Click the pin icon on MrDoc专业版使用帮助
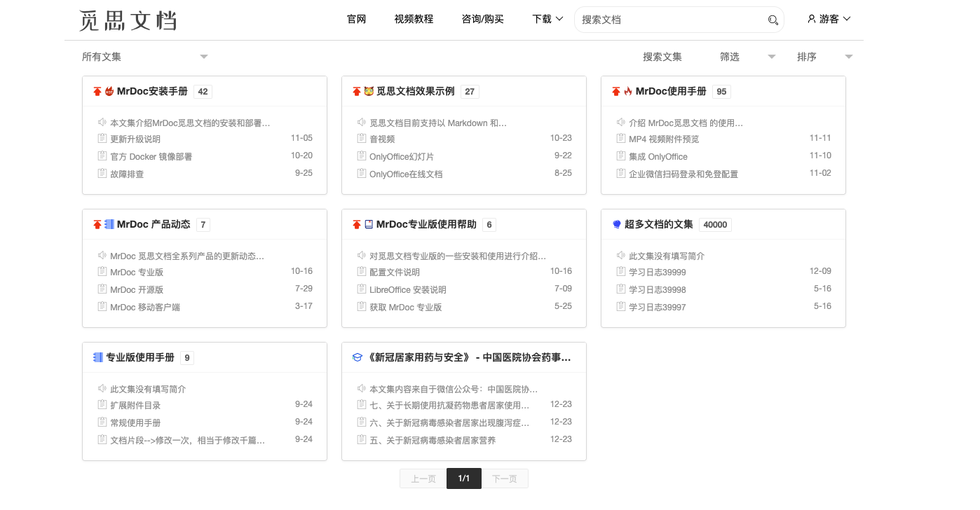 point(357,224)
